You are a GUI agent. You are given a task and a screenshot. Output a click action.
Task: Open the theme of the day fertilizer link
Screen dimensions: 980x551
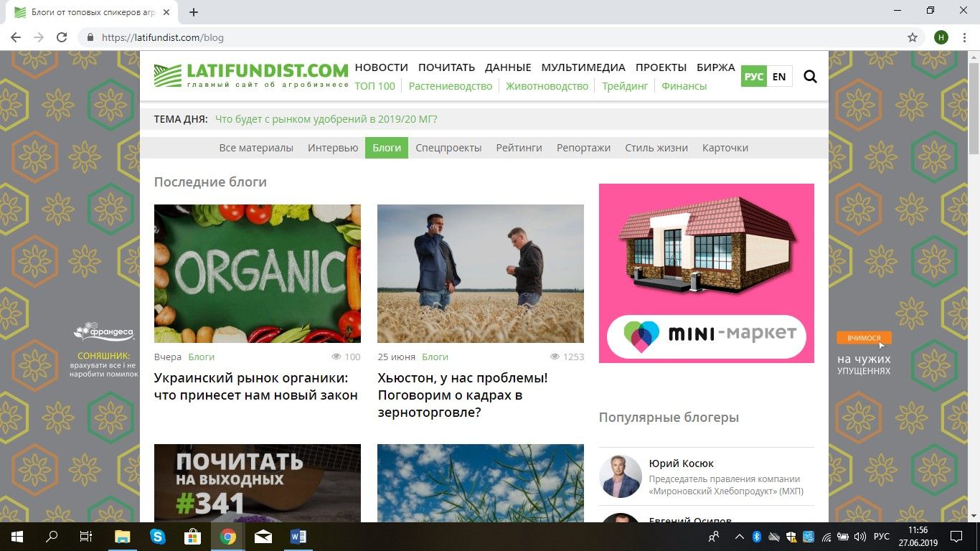326,119
